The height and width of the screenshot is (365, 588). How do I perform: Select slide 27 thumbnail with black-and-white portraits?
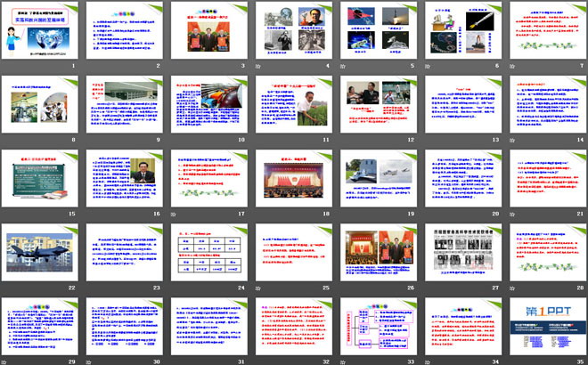(463, 252)
